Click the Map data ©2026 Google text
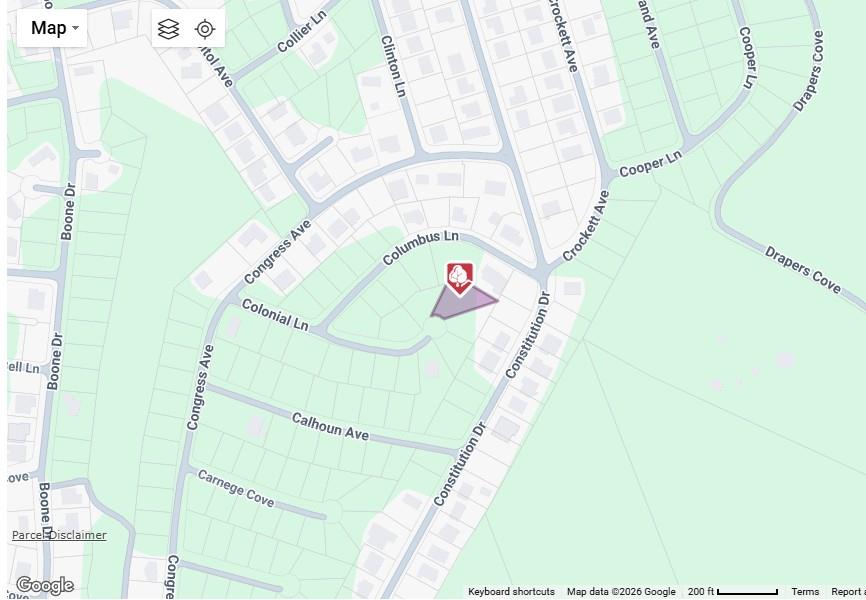The width and height of the screenshot is (866, 600). coord(621,592)
